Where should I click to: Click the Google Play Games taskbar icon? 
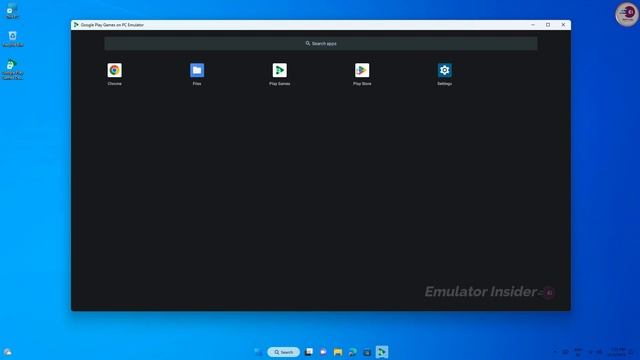point(382,352)
